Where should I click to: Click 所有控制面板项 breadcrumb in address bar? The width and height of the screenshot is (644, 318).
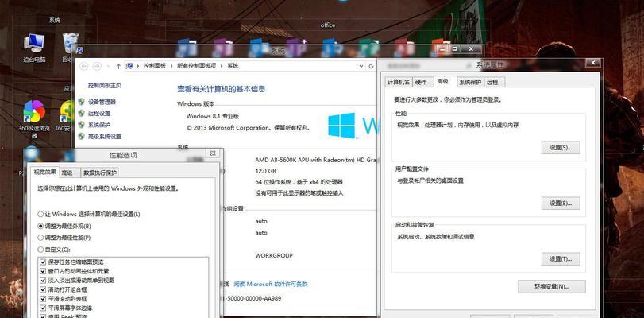coord(196,66)
